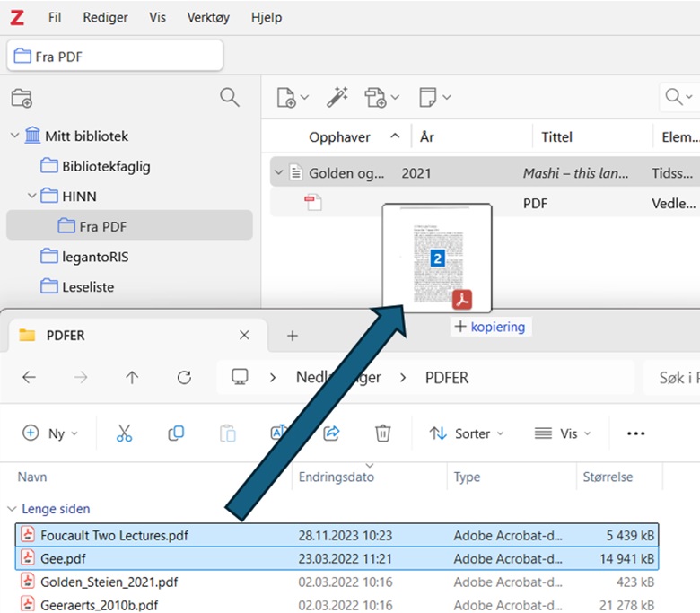Open the Sorter dropdown

click(x=467, y=433)
